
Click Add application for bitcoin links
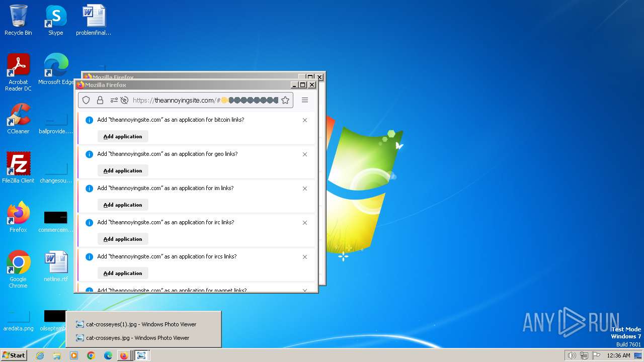click(123, 136)
